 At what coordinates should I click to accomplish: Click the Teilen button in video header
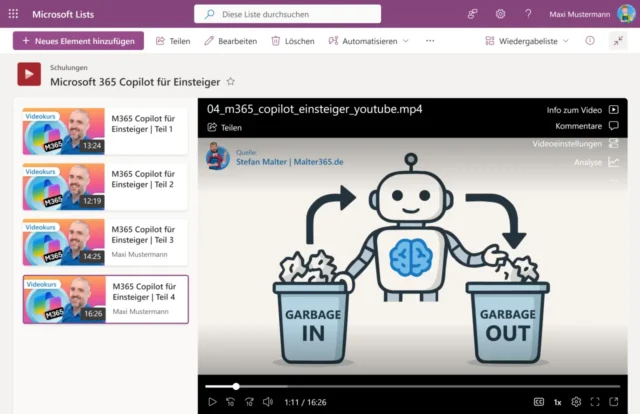(224, 127)
